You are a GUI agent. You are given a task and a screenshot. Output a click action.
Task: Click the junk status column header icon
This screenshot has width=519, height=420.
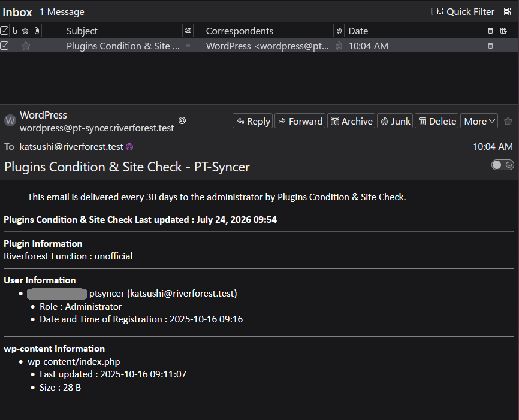click(x=339, y=31)
